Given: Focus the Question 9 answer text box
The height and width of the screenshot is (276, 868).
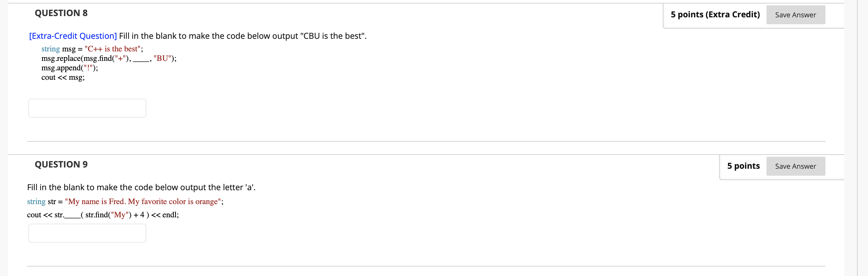Looking at the screenshot, I should click(87, 233).
